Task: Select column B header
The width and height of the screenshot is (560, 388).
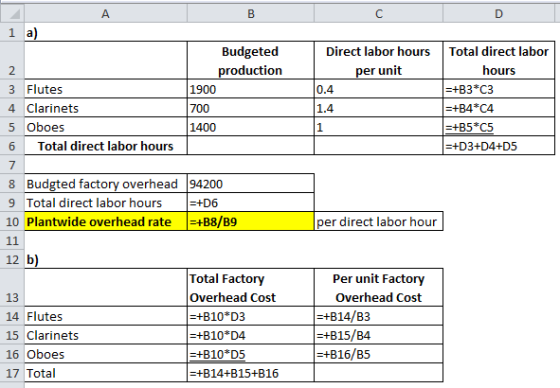Action: click(251, 14)
